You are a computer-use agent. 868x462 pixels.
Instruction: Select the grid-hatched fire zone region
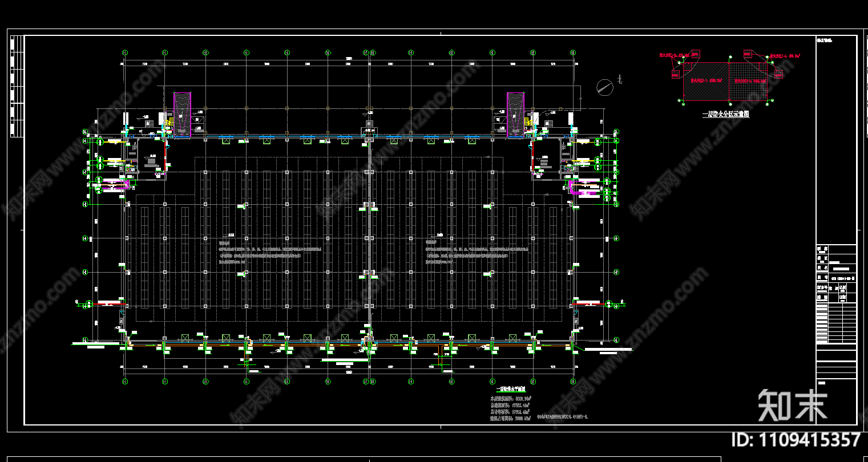pos(748,80)
